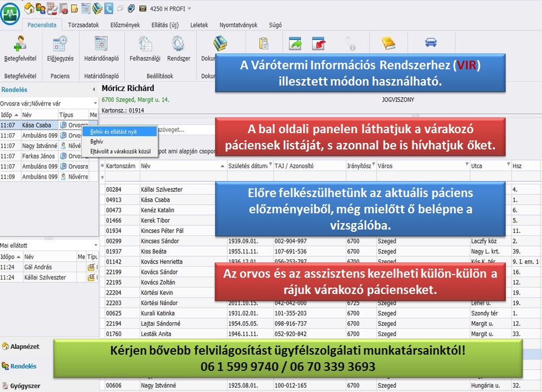Click the green arrow export icon
This screenshot has height=392, width=542.
(295, 43)
